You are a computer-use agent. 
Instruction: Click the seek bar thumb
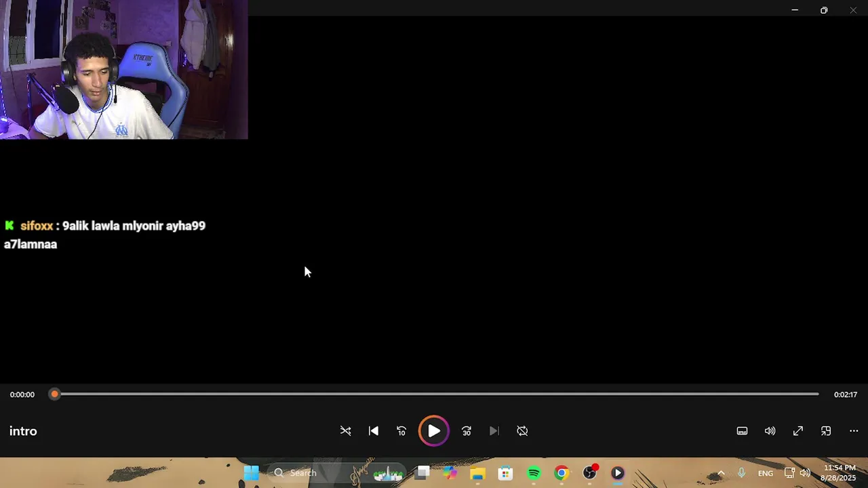pos(55,394)
